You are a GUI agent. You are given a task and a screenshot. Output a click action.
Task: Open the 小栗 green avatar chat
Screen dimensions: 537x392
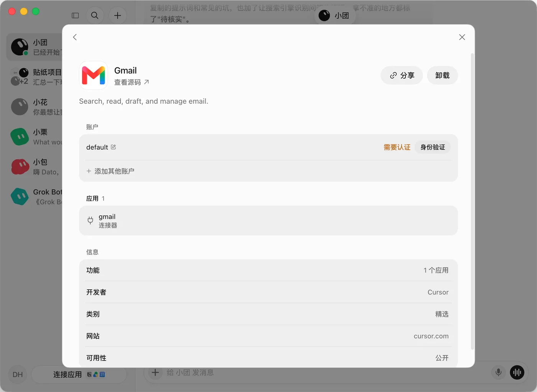coord(20,137)
